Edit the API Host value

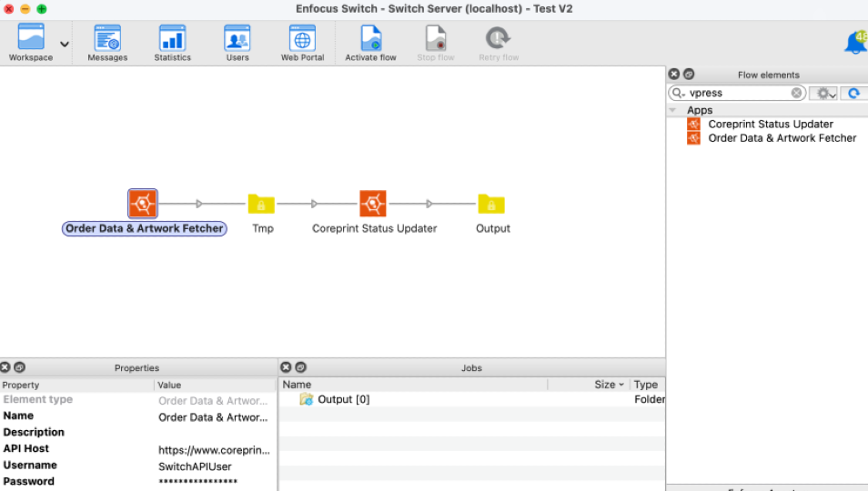click(216, 450)
